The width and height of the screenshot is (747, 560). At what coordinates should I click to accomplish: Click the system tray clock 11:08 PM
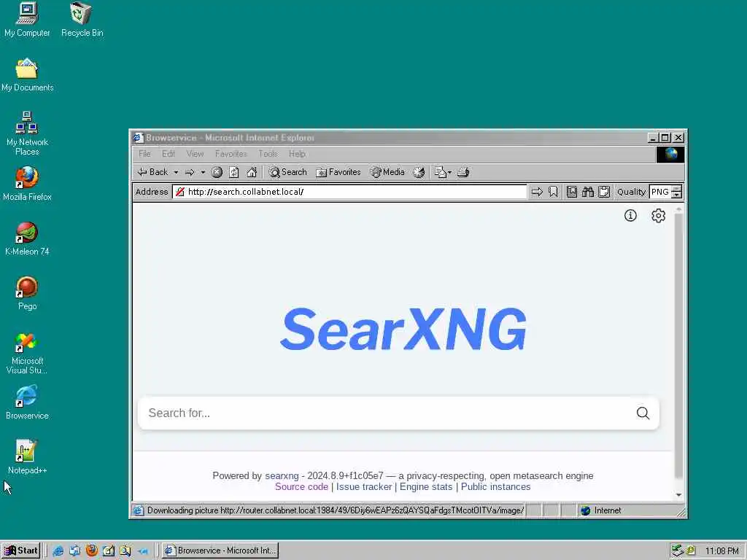(x=721, y=551)
